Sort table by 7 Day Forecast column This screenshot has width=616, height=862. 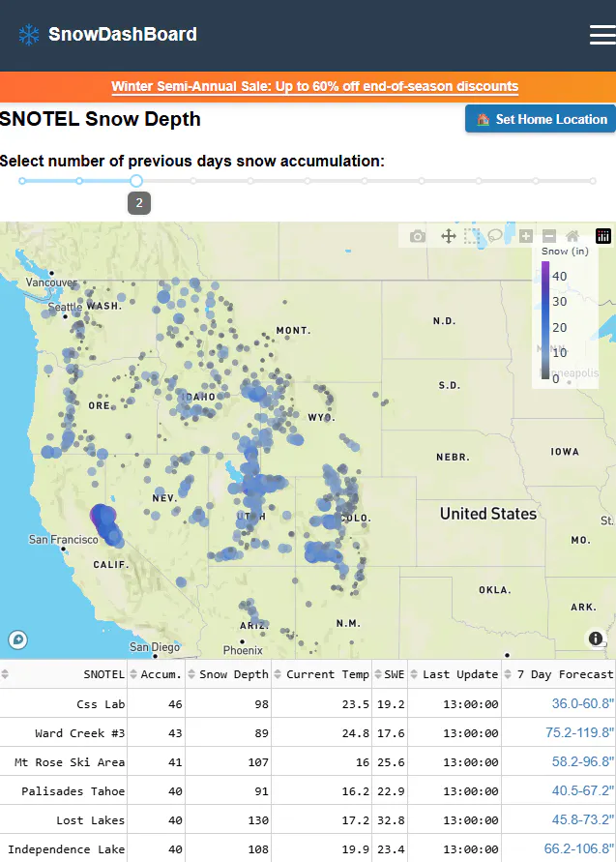click(509, 674)
